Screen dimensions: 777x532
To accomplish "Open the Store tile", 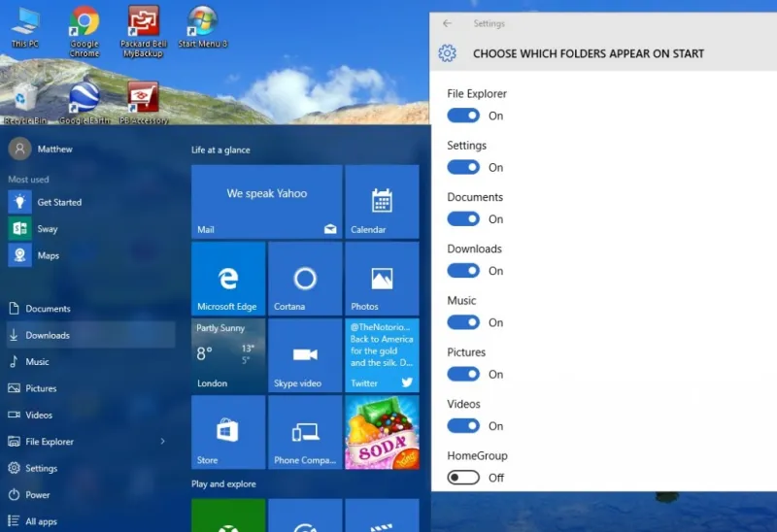I will tap(228, 432).
